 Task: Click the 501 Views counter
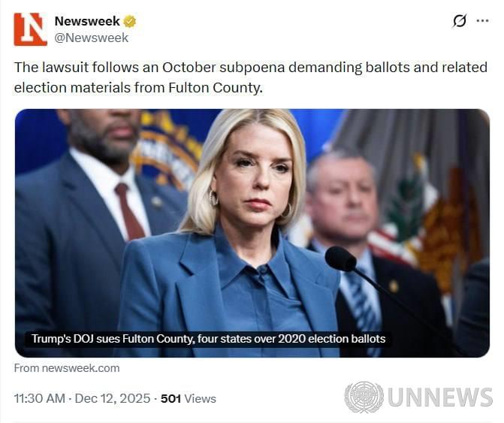[x=189, y=398]
